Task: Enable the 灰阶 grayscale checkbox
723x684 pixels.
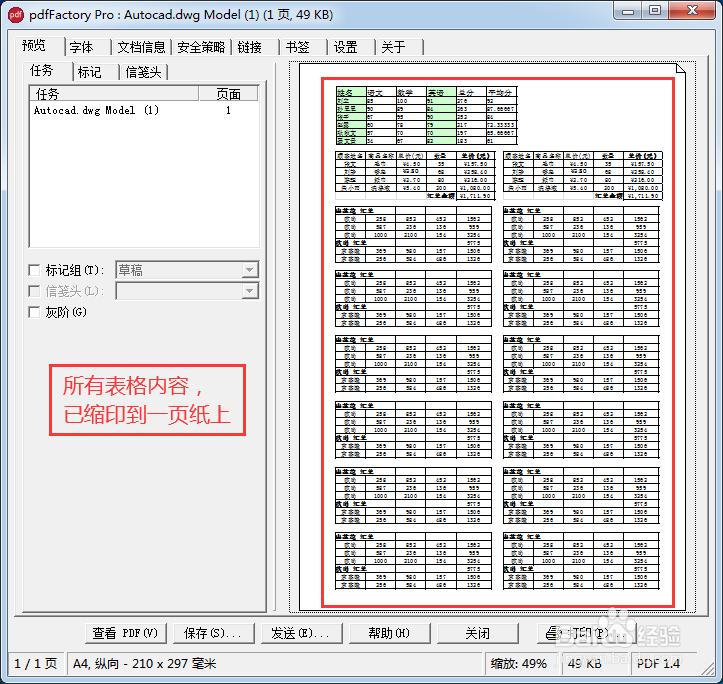Action: tap(34, 312)
